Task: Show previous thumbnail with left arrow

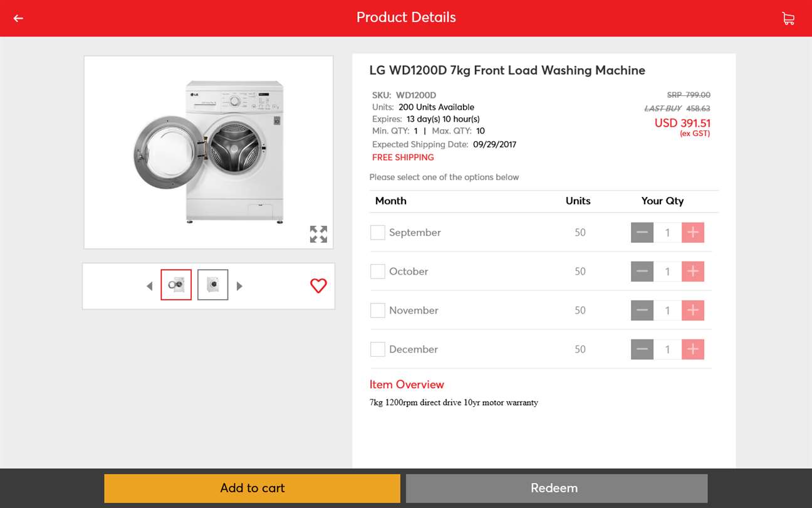Action: coord(149,286)
